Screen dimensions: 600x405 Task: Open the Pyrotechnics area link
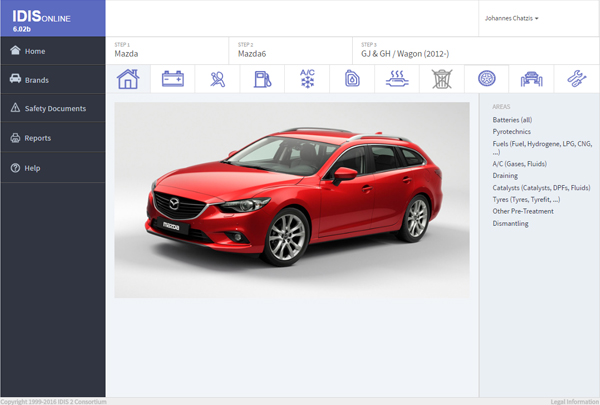click(x=512, y=132)
